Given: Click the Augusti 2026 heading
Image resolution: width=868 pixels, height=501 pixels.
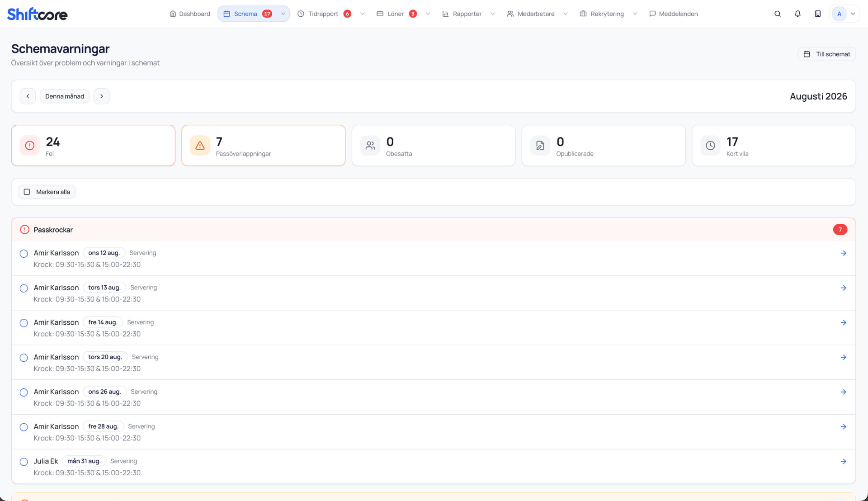Looking at the screenshot, I should point(818,96).
